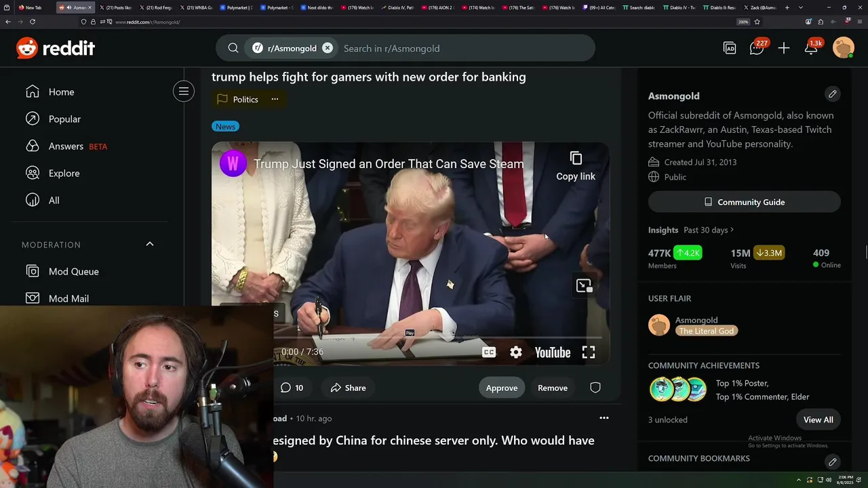Enter fullscreen on the YouTube video

[589, 352]
